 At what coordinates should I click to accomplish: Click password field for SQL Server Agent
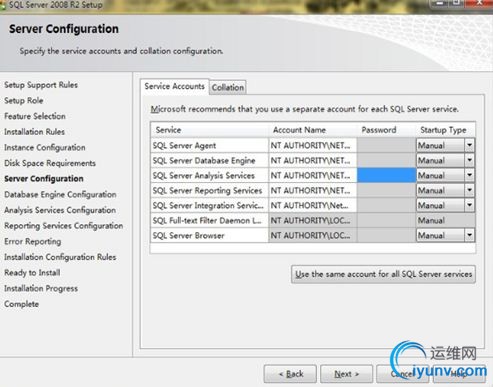pos(386,145)
